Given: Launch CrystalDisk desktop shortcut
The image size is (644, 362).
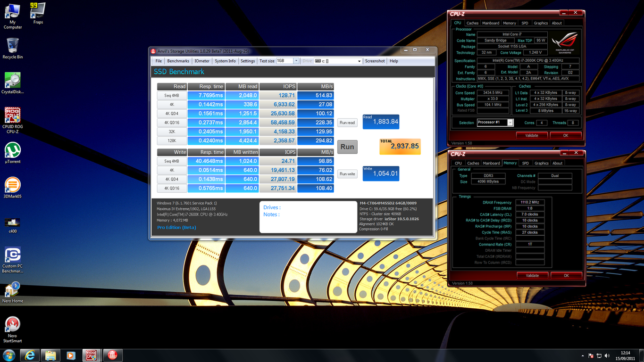Looking at the screenshot, I should click(x=13, y=83).
